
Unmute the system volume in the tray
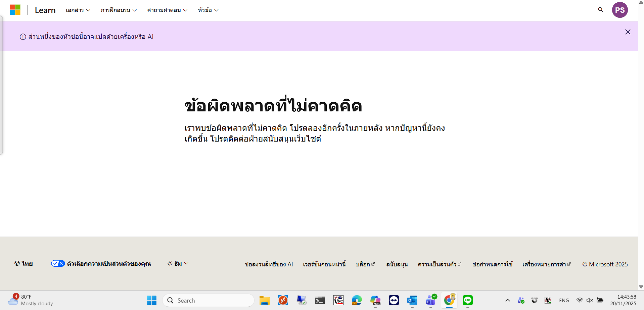[590, 300]
